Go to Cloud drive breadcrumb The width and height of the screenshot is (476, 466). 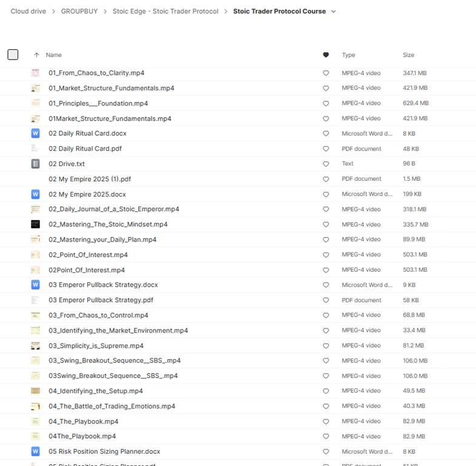point(28,12)
